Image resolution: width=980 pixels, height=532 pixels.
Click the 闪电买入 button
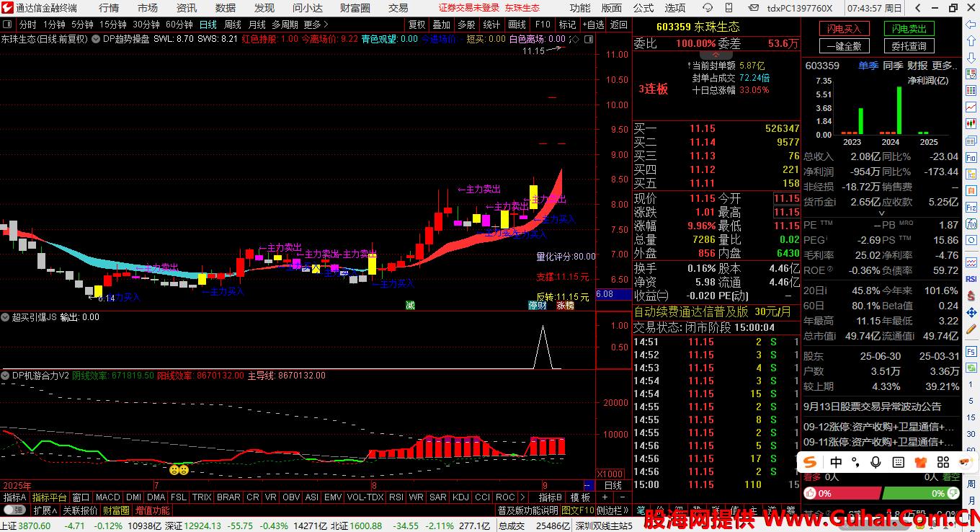pyautogui.click(x=844, y=29)
